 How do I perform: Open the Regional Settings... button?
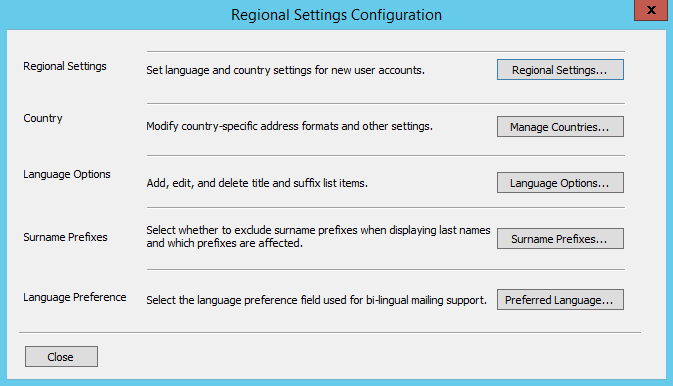click(x=560, y=70)
